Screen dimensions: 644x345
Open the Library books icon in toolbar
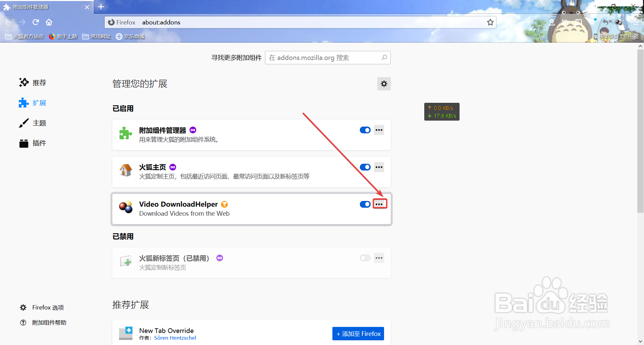(x=565, y=22)
